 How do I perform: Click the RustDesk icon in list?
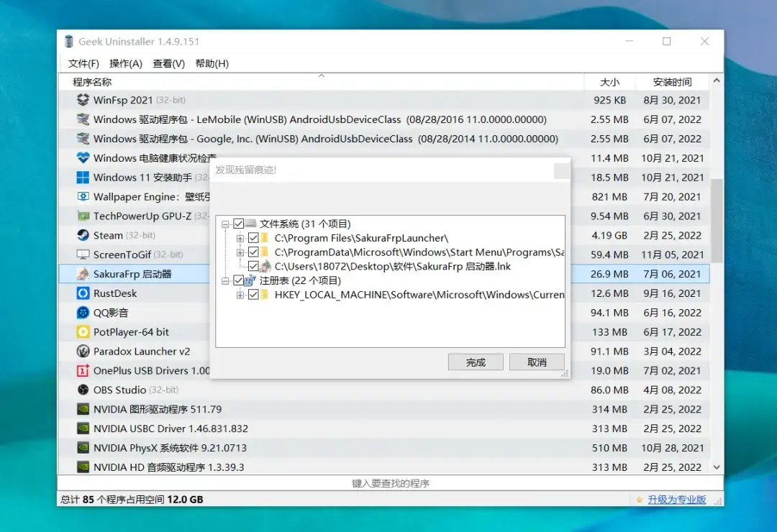(83, 293)
